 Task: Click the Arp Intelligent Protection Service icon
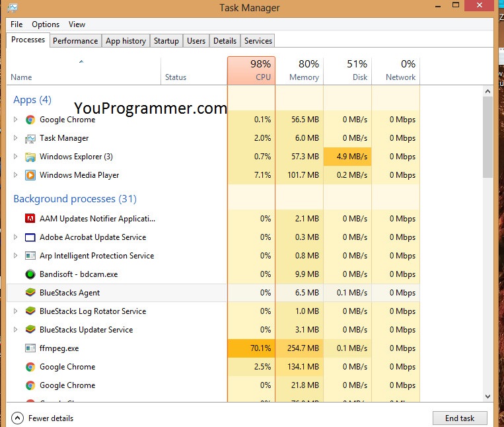point(30,256)
